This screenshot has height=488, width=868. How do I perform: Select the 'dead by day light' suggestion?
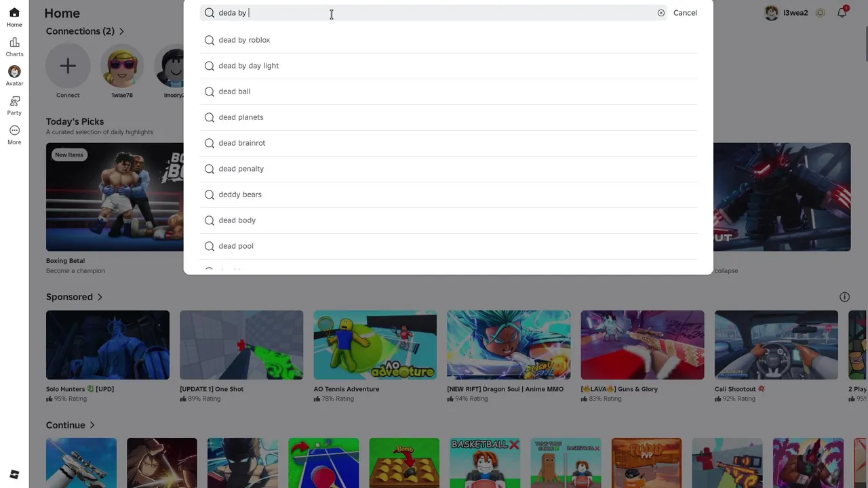448,66
